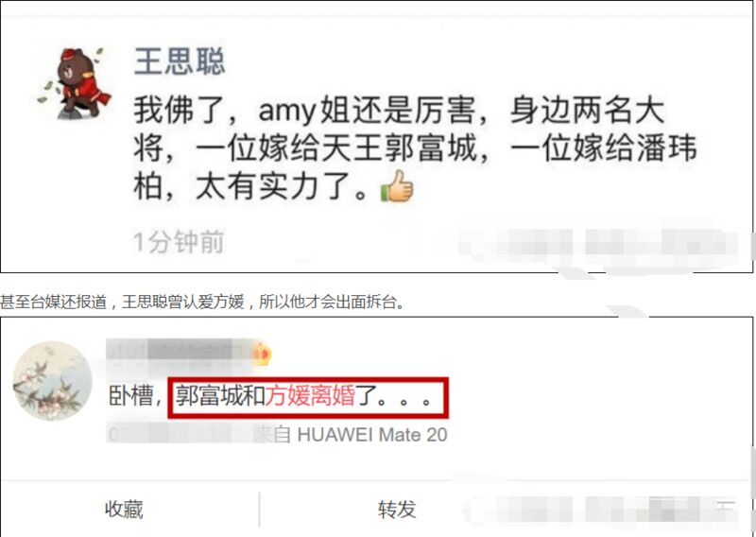
Task: Click the HUAWEI Mate 20 source label
Action: tap(372, 435)
